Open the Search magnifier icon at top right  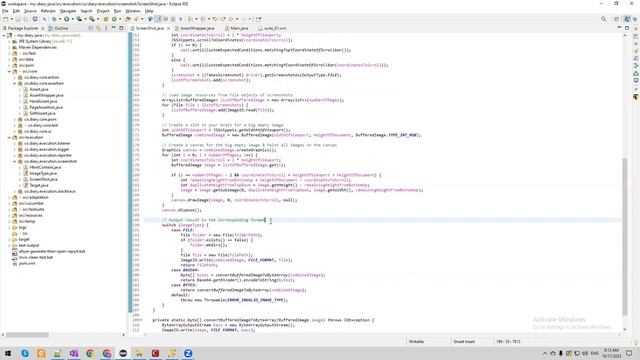(x=604, y=19)
